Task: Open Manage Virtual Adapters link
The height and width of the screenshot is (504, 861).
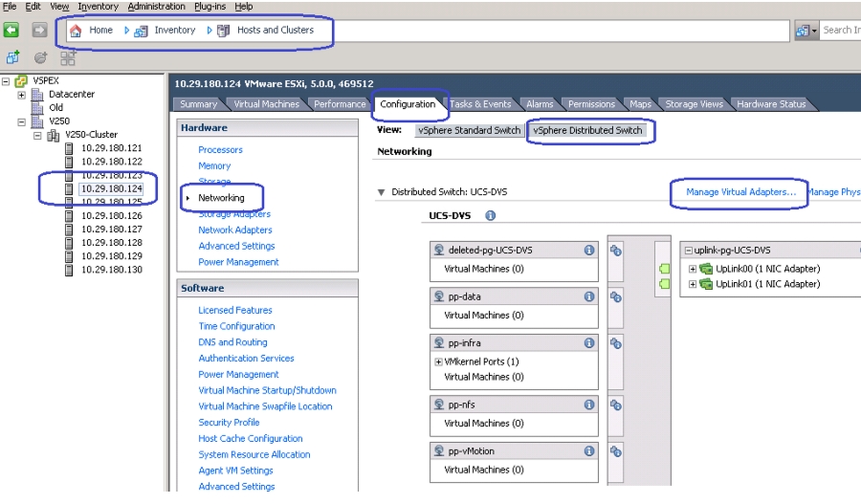Action: (740, 192)
